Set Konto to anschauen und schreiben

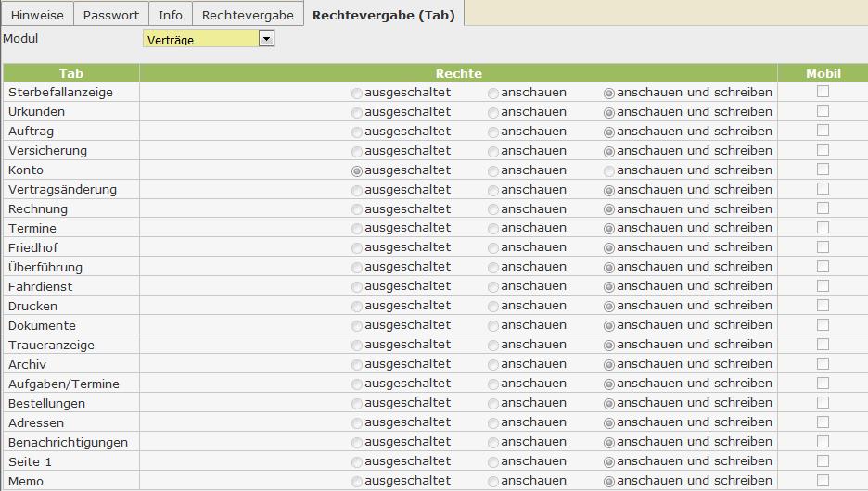(x=609, y=170)
